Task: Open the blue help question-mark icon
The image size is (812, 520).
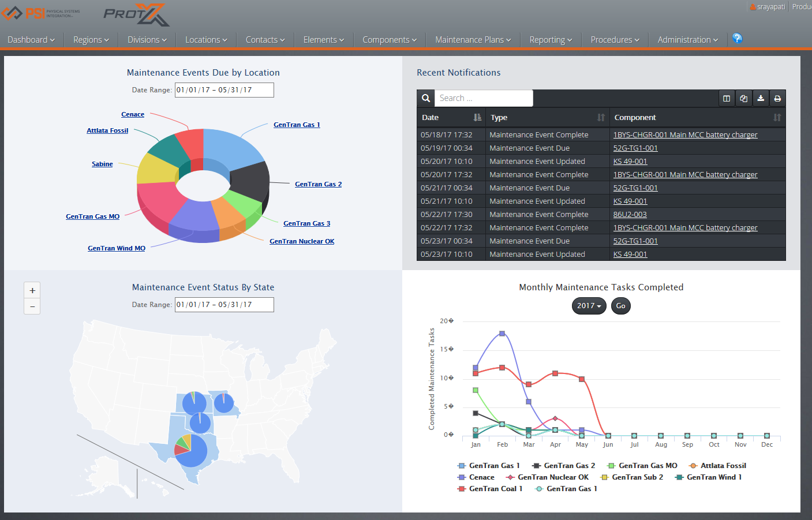Action: (x=737, y=38)
